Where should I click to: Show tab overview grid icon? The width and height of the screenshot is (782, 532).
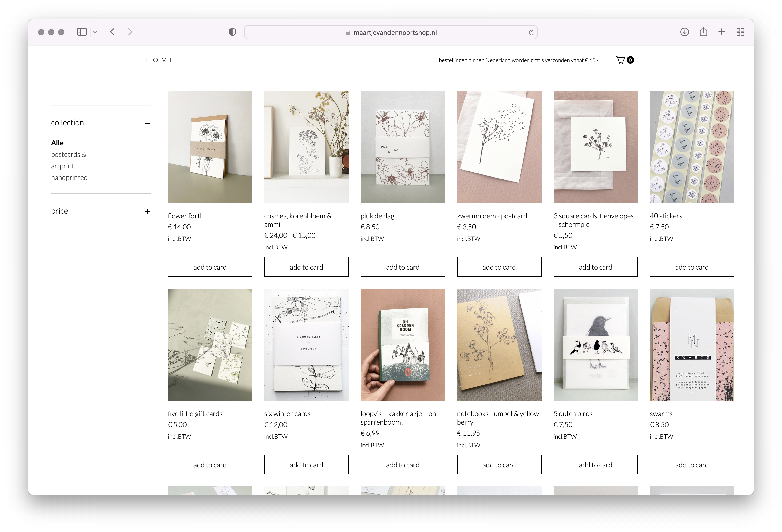pyautogui.click(x=740, y=32)
